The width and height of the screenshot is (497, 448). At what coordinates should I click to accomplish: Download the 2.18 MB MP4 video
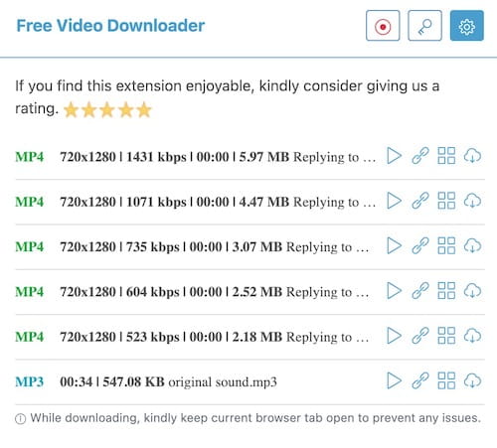[x=472, y=336]
